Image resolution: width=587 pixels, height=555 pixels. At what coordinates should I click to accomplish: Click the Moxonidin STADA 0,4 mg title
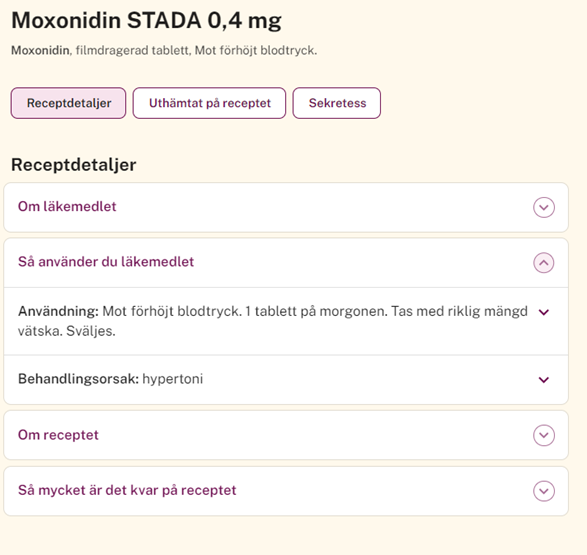click(x=146, y=20)
